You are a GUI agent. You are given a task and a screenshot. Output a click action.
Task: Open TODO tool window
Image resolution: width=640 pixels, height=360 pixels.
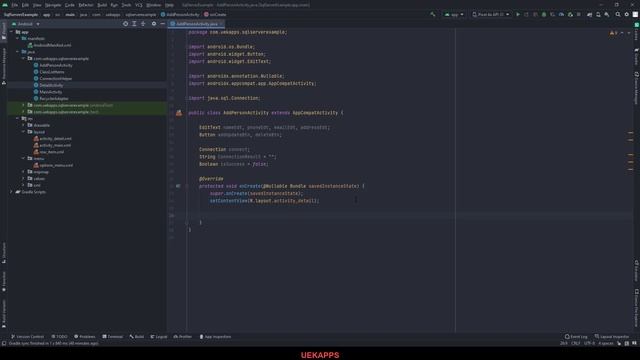(60, 337)
